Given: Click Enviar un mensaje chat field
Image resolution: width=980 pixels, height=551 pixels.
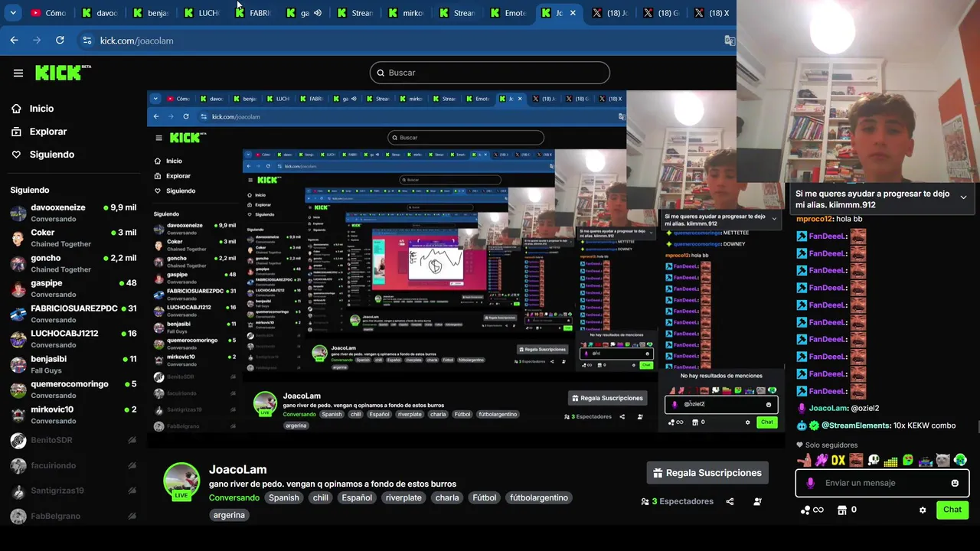Looking at the screenshot, I should pos(883,483).
